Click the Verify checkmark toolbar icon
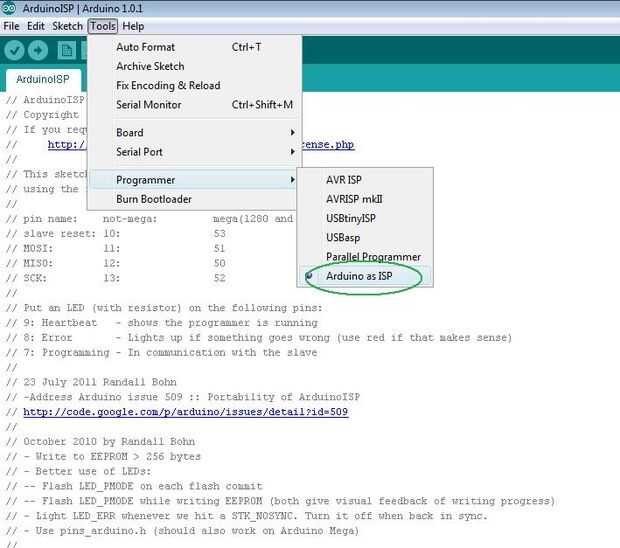The image size is (620, 548). [15, 51]
